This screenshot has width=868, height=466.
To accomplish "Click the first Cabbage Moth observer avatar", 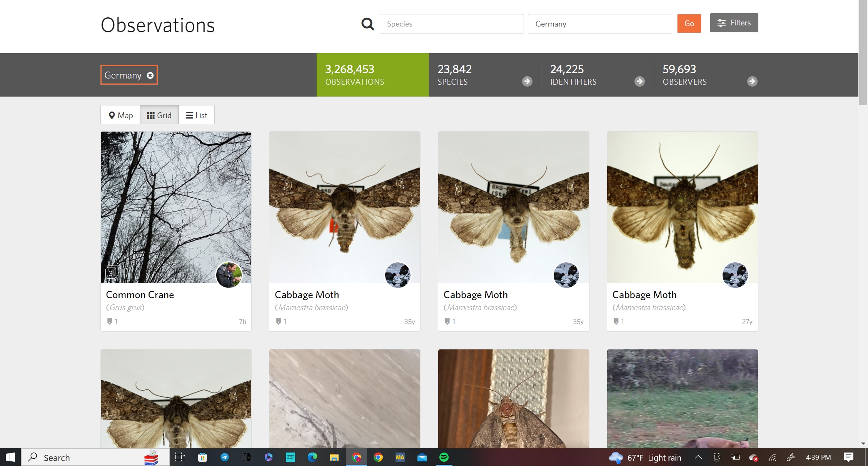I will [x=397, y=275].
